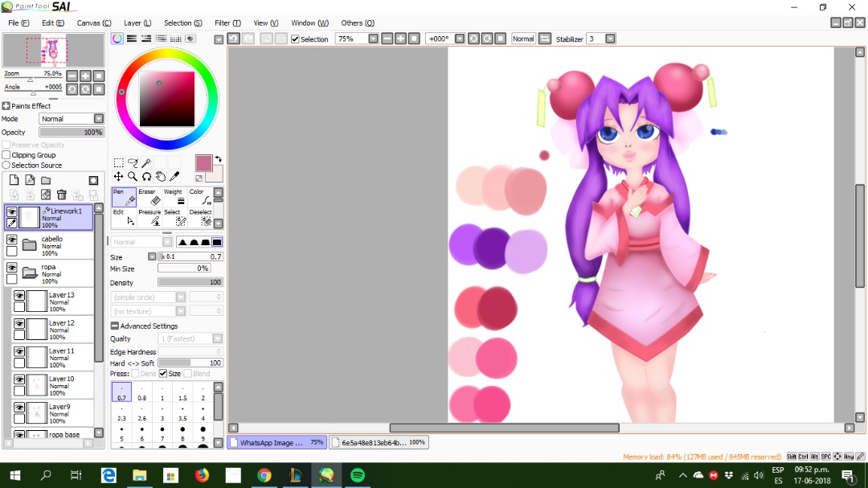This screenshot has width=868, height=488.
Task: Select the rectangular selection tool
Action: [x=118, y=162]
